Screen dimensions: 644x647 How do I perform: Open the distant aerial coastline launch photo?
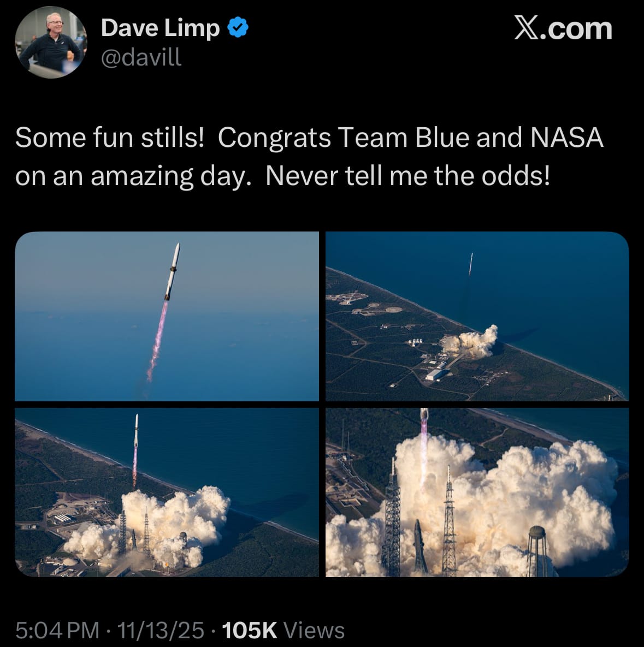pyautogui.click(x=477, y=316)
